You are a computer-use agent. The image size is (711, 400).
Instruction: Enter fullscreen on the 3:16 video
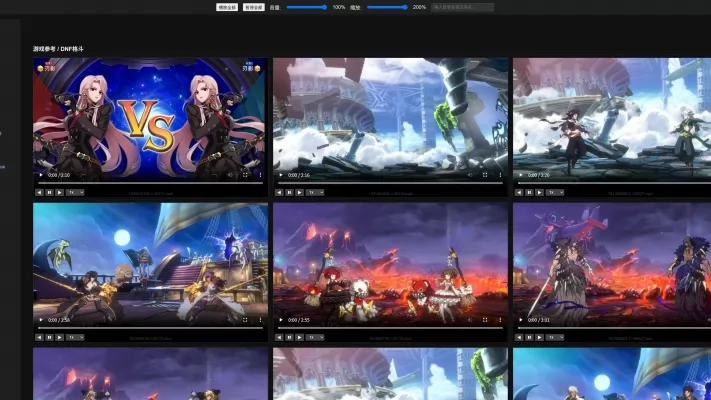coord(485,175)
